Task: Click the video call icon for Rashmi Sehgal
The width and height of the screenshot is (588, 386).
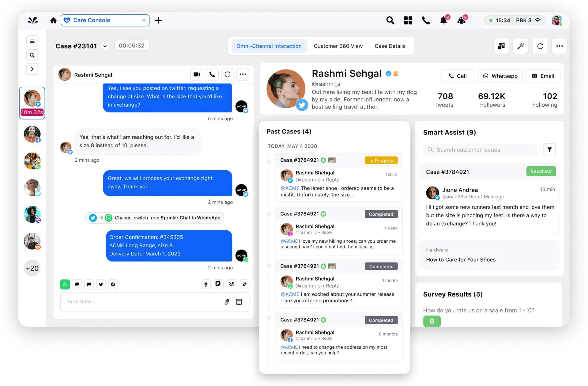Action: pyautogui.click(x=197, y=74)
